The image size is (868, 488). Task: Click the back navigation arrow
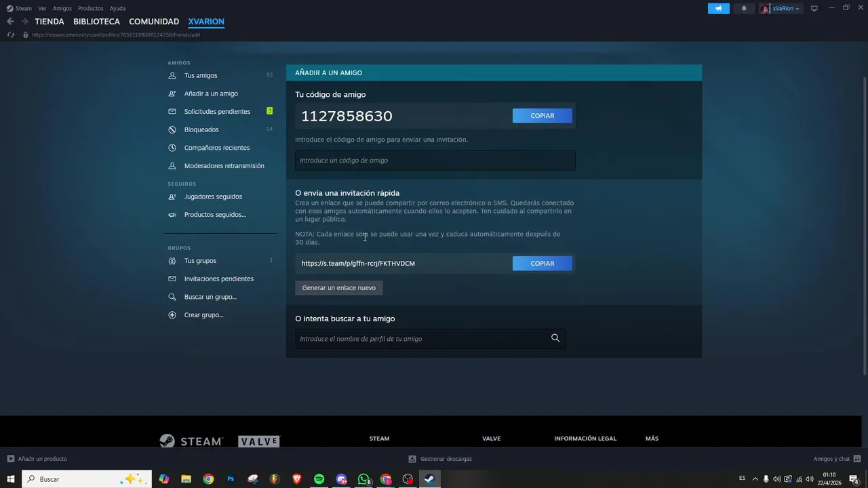coord(10,22)
